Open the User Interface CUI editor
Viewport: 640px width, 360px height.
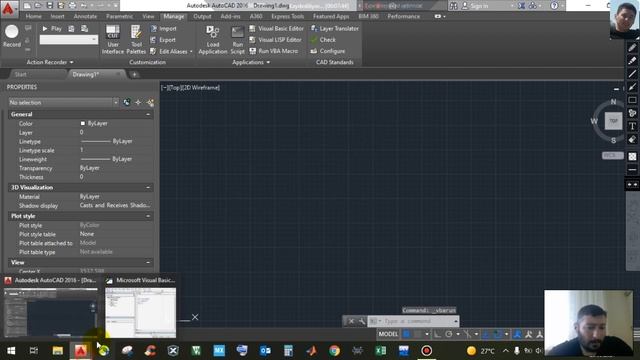click(x=113, y=40)
